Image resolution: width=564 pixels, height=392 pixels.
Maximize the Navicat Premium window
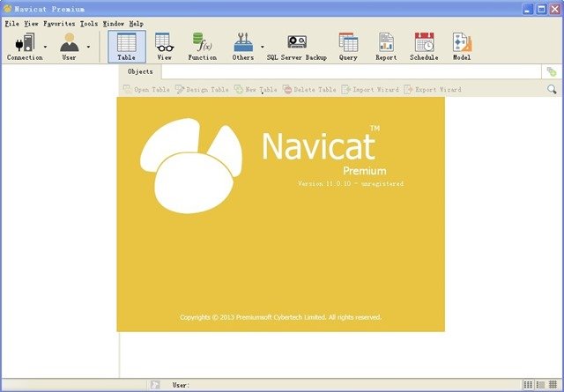(541, 10)
